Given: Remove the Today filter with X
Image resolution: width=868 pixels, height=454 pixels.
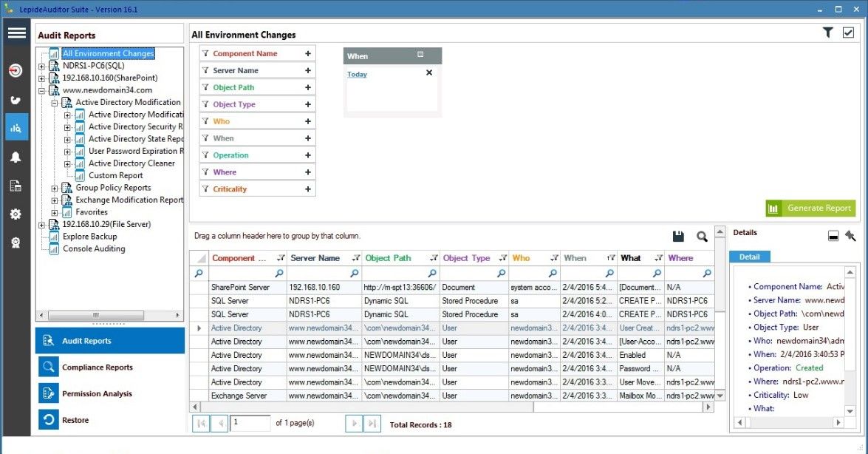Looking at the screenshot, I should (429, 73).
